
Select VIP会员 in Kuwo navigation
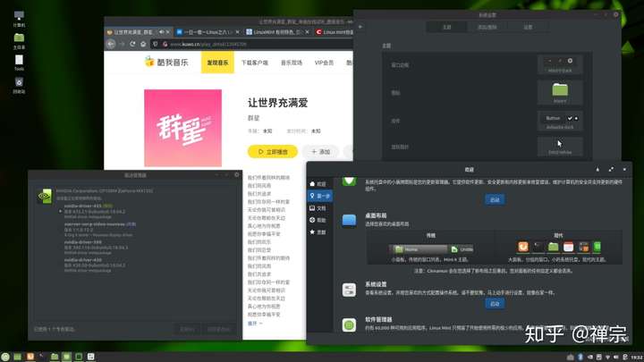324,63
